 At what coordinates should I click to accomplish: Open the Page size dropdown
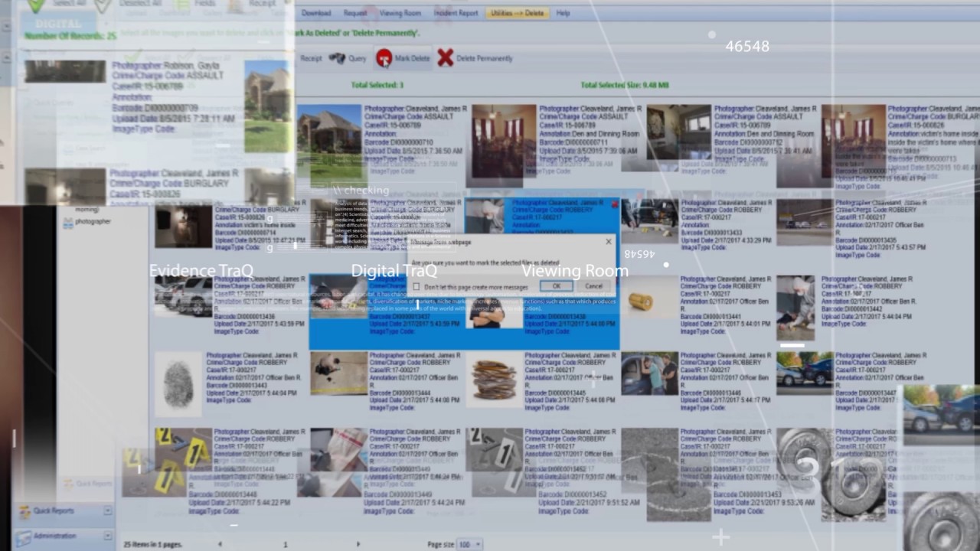pyautogui.click(x=469, y=544)
